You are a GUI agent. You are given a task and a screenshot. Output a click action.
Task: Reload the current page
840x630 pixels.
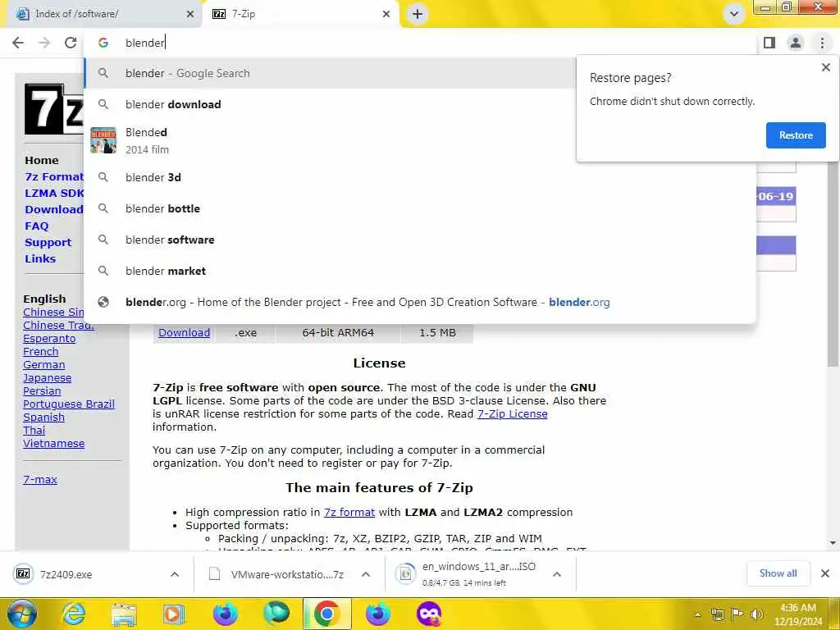click(71, 43)
